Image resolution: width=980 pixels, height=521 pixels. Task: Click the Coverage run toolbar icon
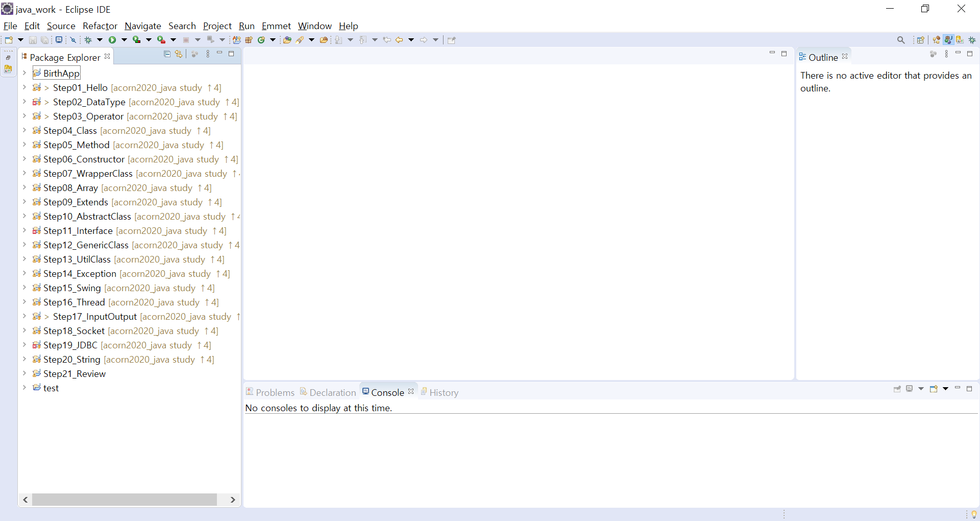point(137,40)
